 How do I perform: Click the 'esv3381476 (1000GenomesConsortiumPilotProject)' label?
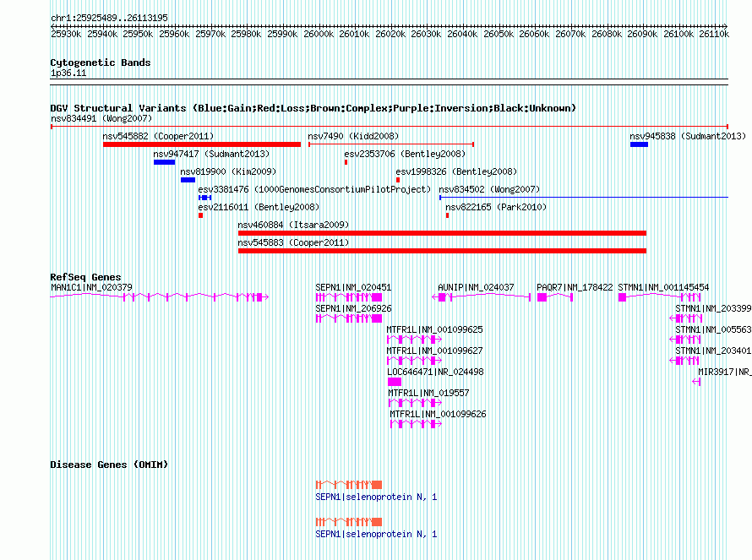point(314,189)
